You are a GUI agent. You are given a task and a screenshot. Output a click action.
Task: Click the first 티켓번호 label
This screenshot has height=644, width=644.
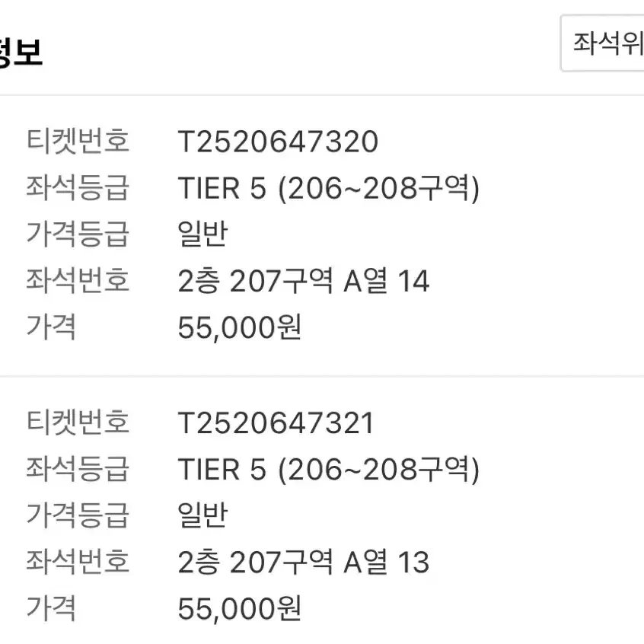point(78,141)
